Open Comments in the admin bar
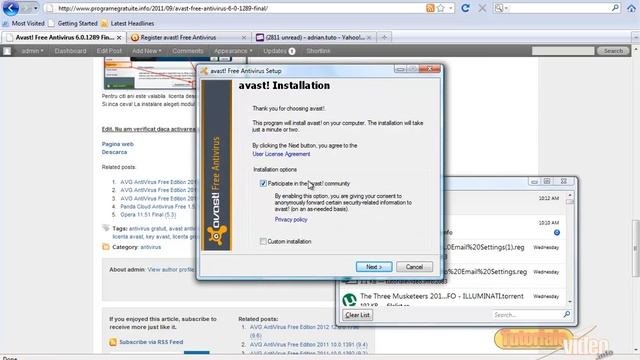Viewport: 640px width, 360px height. click(187, 51)
